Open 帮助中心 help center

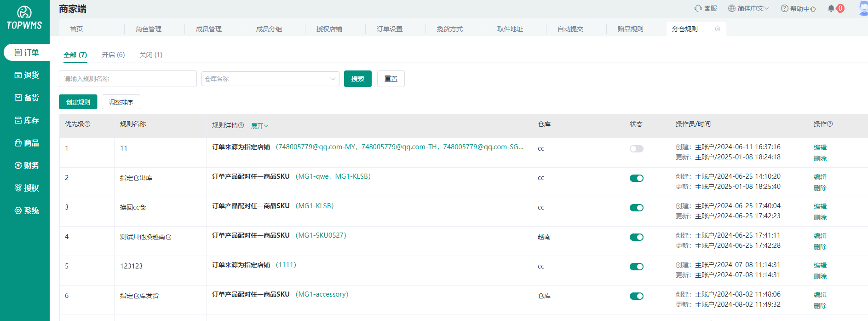pyautogui.click(x=798, y=8)
